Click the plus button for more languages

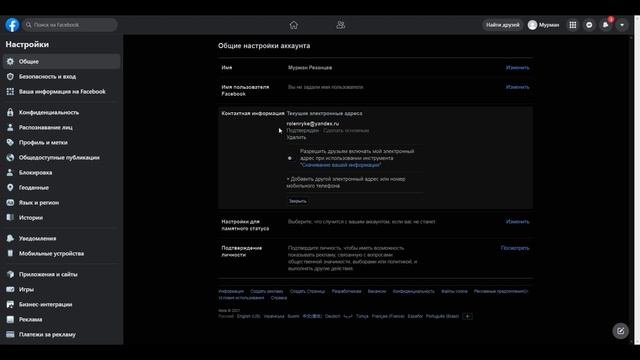tap(468, 316)
